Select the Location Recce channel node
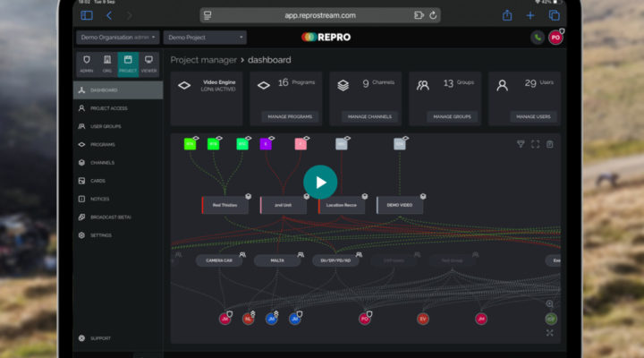The width and height of the screenshot is (644, 358). tap(342, 205)
